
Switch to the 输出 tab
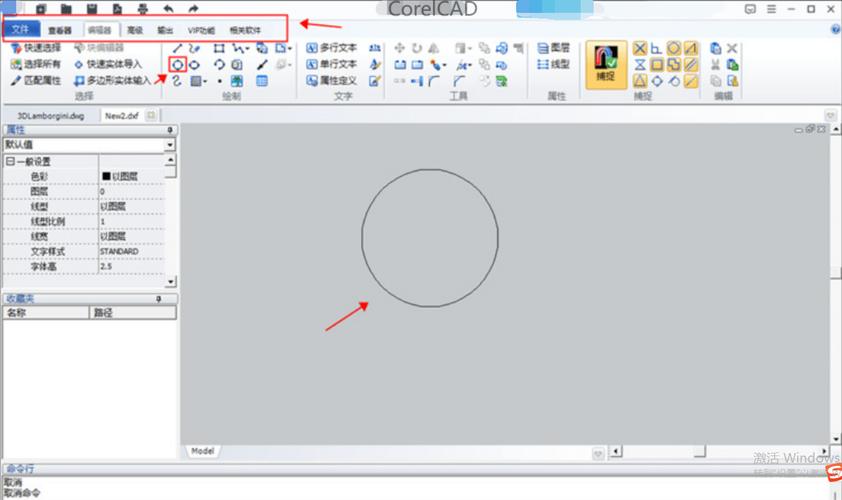tap(165, 30)
